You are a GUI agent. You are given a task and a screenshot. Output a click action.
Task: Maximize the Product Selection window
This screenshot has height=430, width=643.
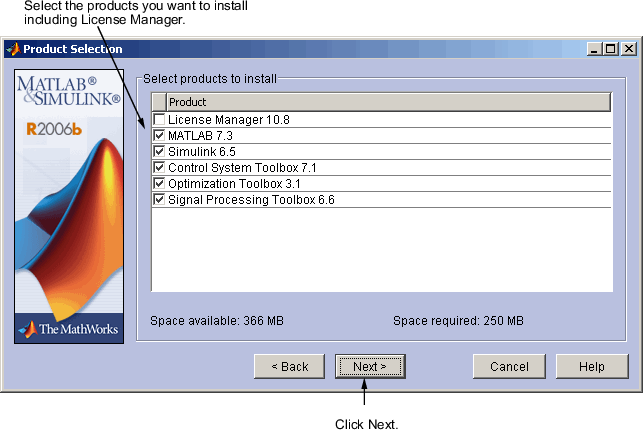611,49
